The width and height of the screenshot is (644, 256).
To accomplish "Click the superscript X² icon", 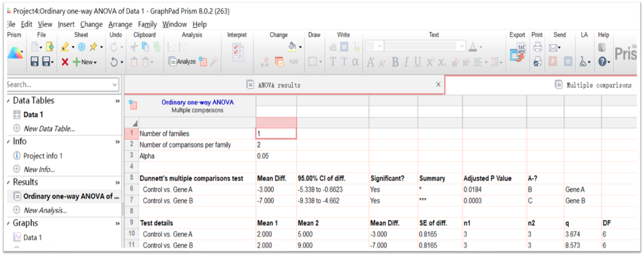I will click(x=430, y=62).
